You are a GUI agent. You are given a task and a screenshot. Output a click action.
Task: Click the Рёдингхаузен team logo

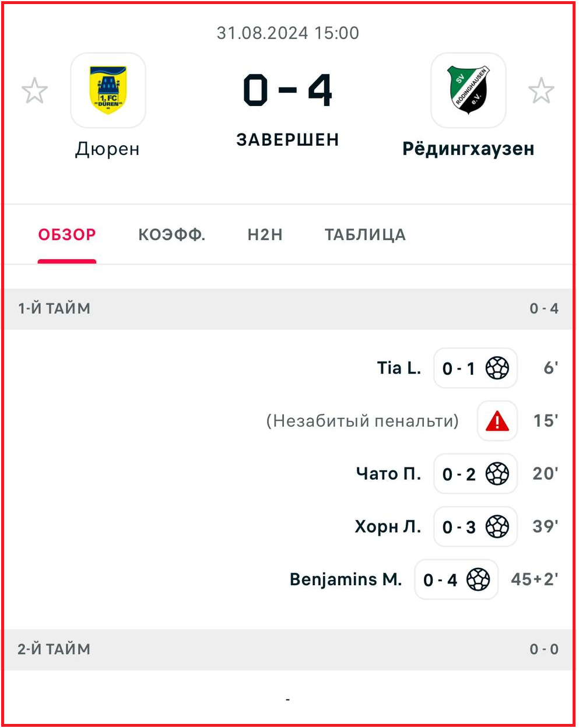(468, 90)
